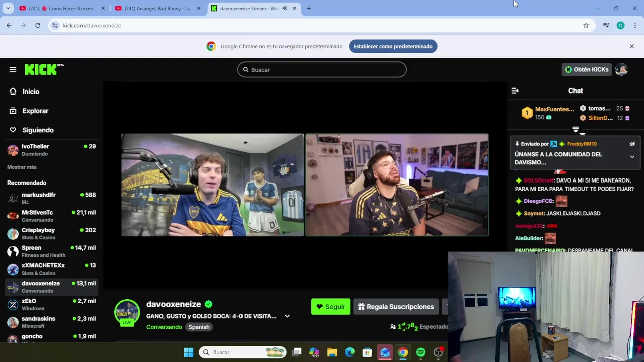Open recommended channel goncho
Viewport: 644px width, 362px height.
click(x=51, y=338)
